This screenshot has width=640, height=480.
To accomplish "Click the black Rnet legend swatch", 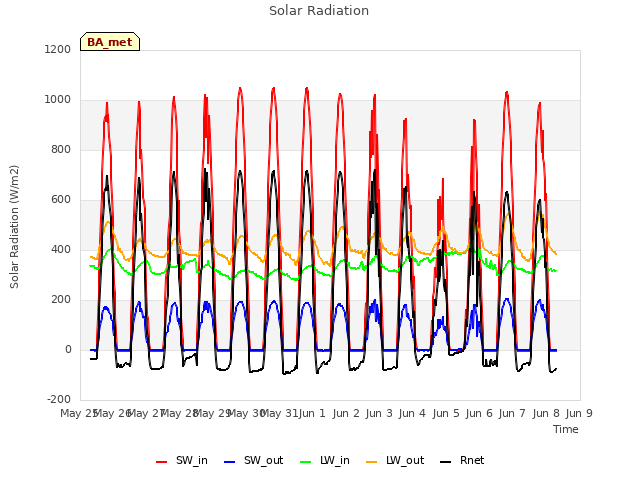I will click(x=446, y=462).
